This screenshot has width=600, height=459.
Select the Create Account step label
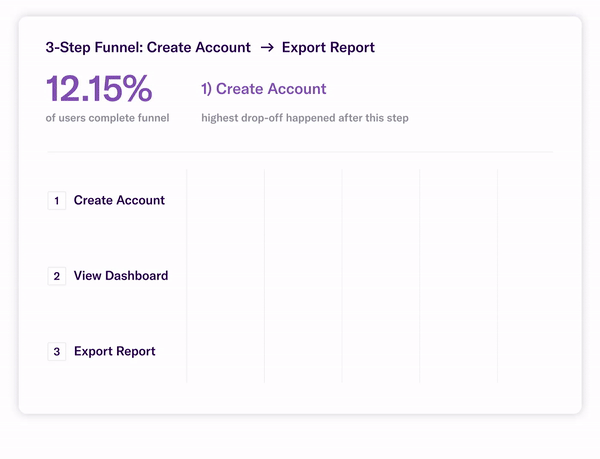(x=119, y=201)
